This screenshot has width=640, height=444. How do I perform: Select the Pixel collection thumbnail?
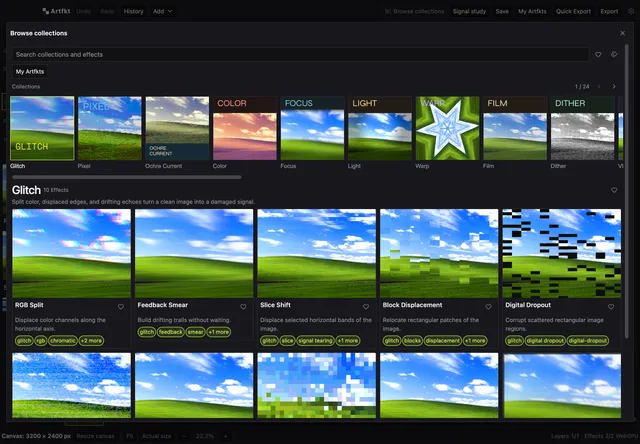[x=109, y=128]
